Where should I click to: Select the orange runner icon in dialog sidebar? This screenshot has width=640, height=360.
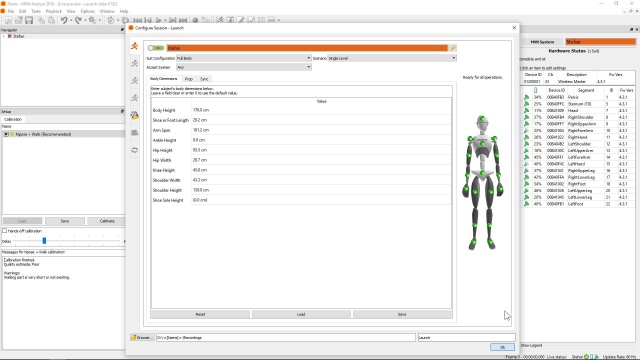pyautogui.click(x=135, y=46)
